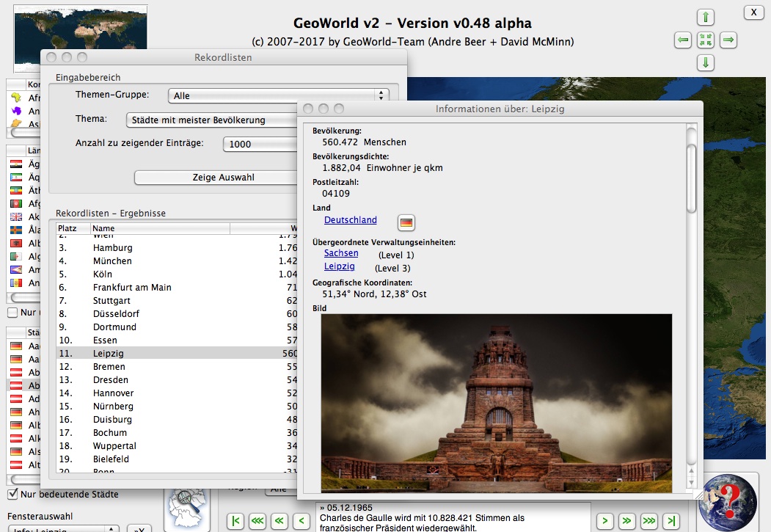Image resolution: width=771 pixels, height=532 pixels.
Task: Pan the map left with the green arrow
Action: coord(683,40)
